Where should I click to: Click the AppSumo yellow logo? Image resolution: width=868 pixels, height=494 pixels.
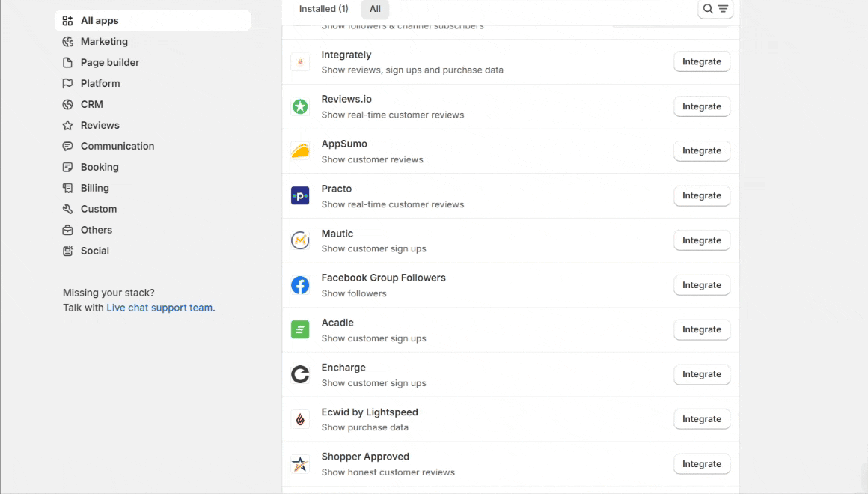[300, 151]
